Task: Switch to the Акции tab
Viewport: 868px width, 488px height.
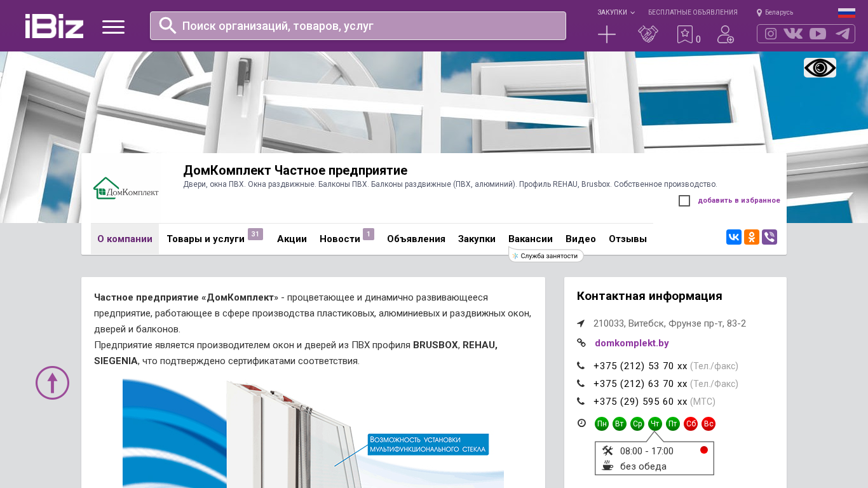Action: pos(292,239)
